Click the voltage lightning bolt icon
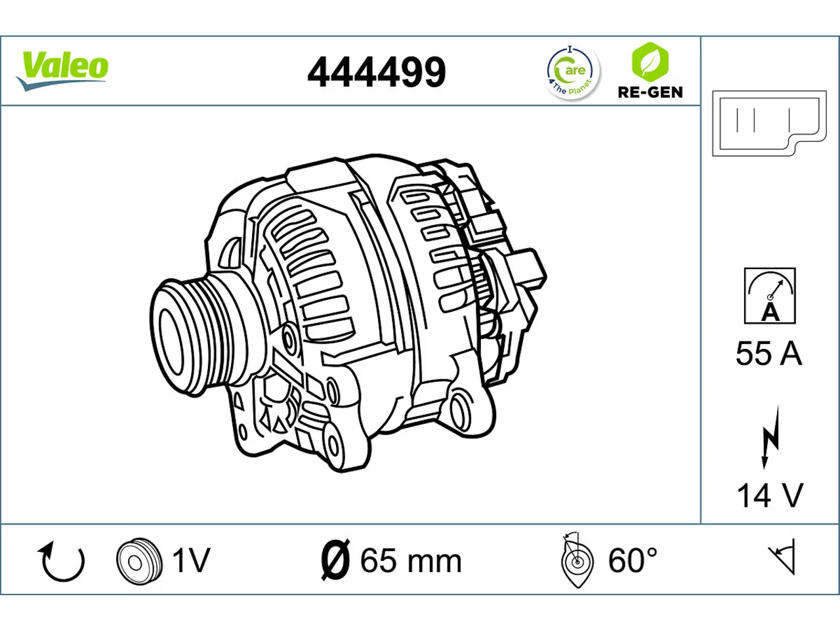 (769, 437)
